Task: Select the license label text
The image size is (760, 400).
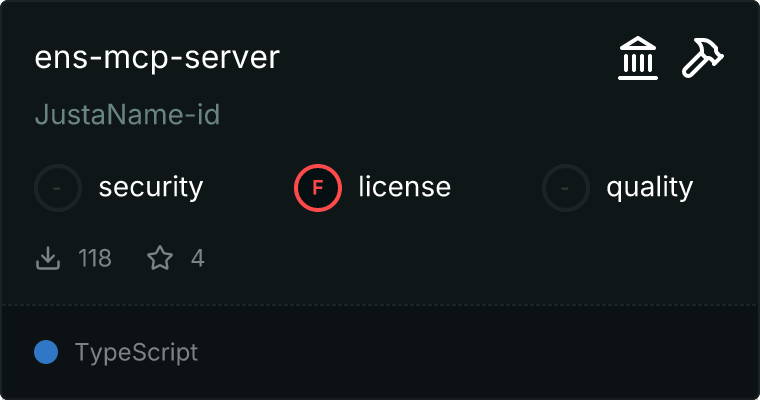Action: (404, 187)
